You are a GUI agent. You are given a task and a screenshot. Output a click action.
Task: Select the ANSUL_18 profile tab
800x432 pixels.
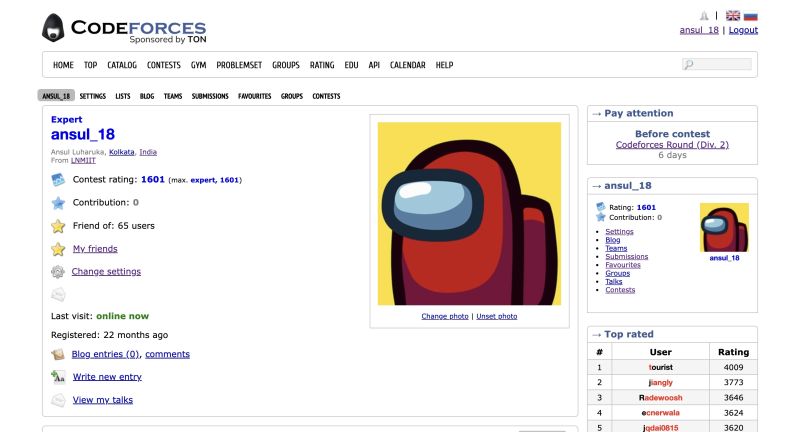(x=56, y=96)
